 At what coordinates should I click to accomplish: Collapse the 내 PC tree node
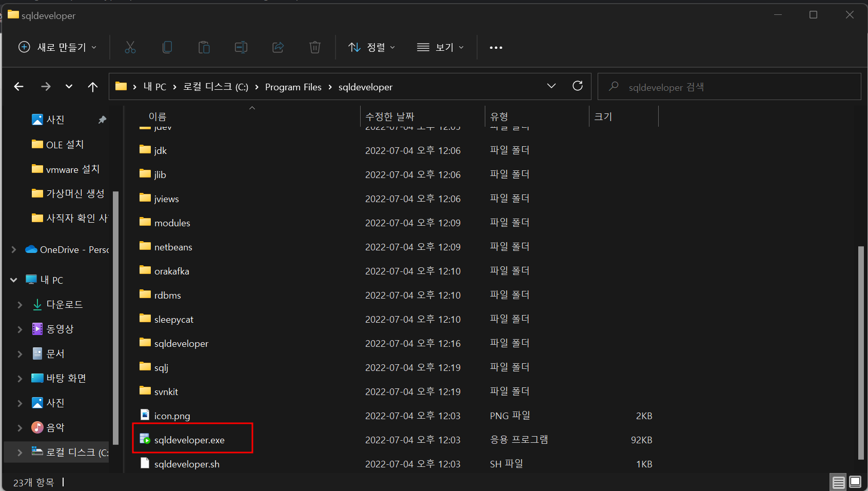point(14,280)
